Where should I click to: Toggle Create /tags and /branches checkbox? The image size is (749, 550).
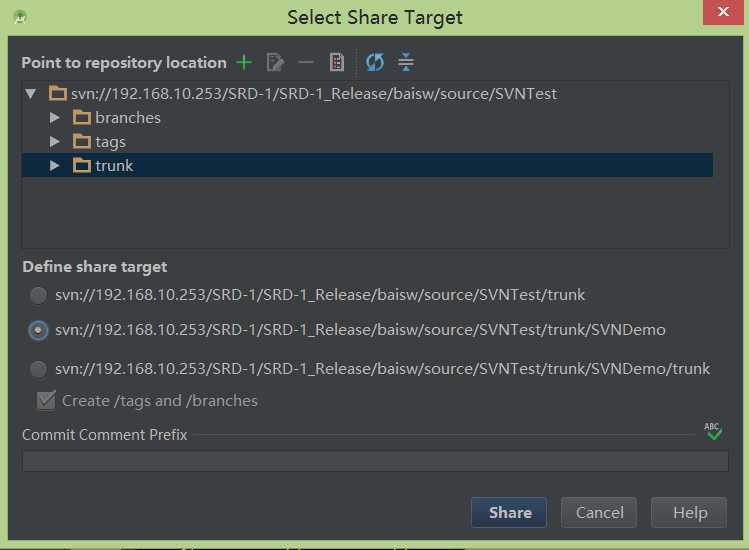46,401
